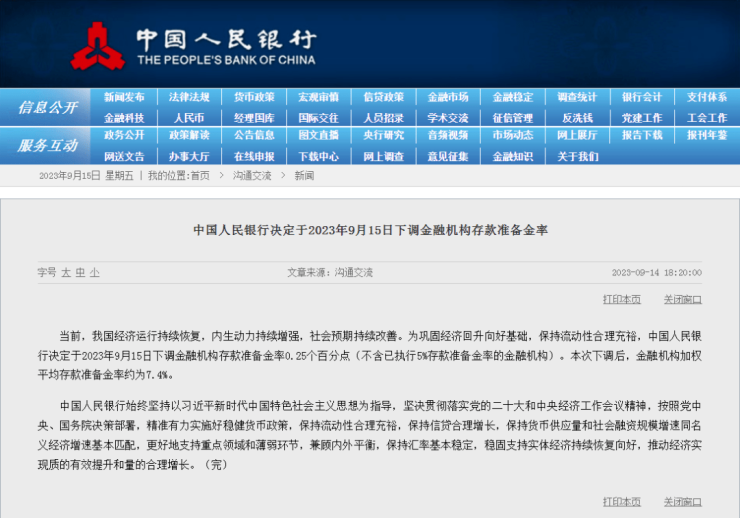Click 首页 in the breadcrumb

point(199,176)
